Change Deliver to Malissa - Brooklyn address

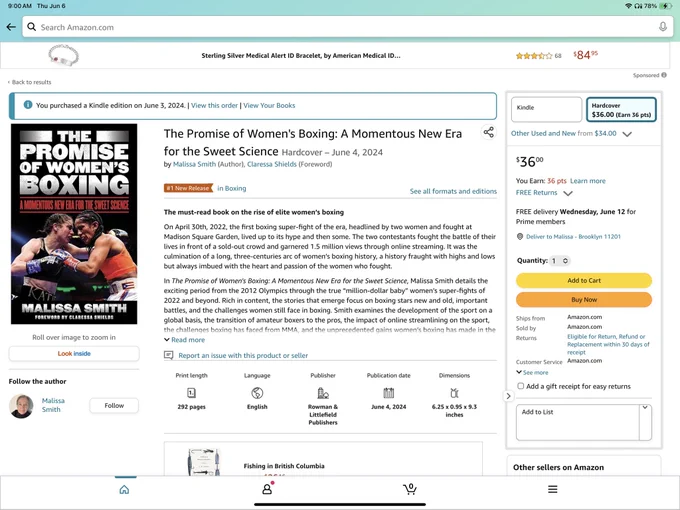pos(573,236)
